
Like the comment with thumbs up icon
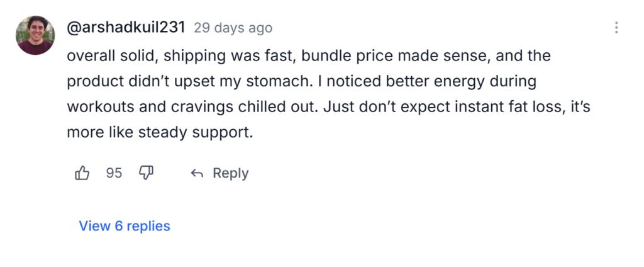(82, 173)
